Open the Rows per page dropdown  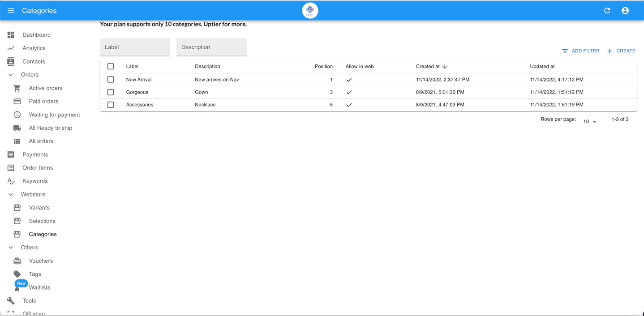(x=589, y=121)
